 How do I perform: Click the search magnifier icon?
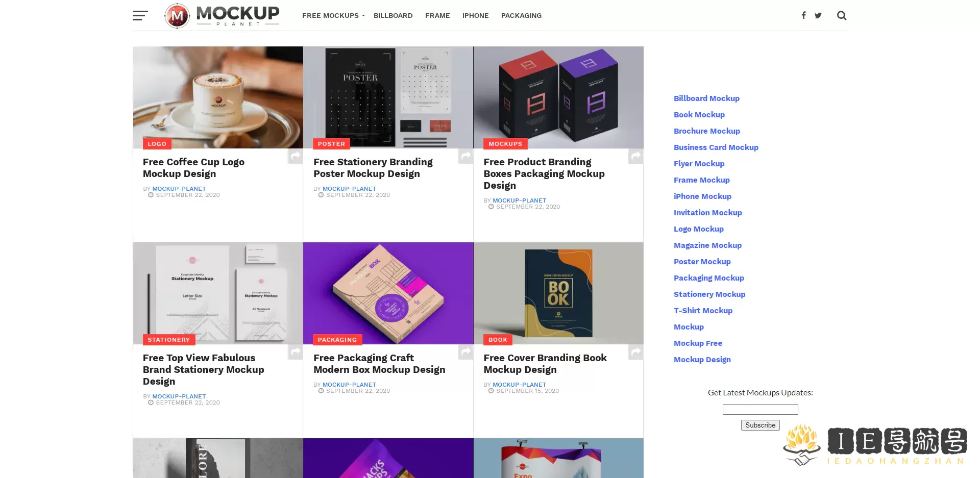(842, 16)
